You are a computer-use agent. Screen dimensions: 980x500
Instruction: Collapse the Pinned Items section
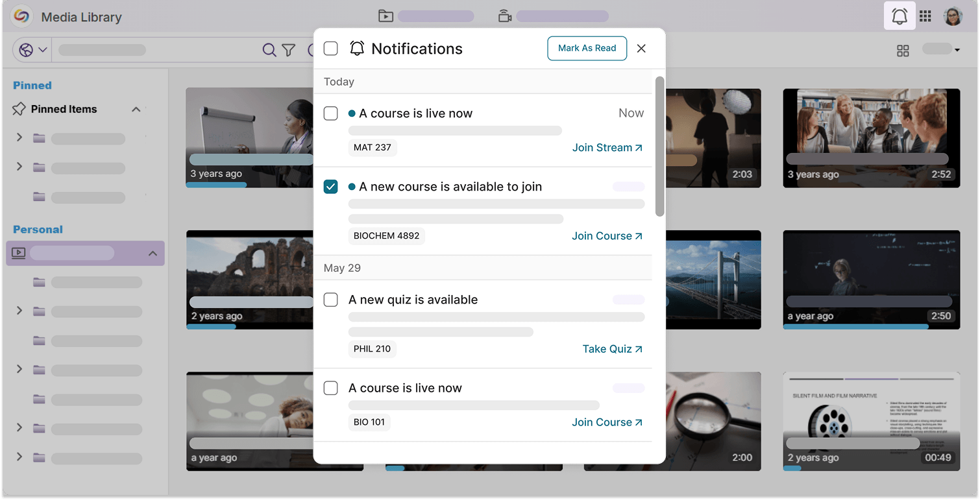click(136, 109)
